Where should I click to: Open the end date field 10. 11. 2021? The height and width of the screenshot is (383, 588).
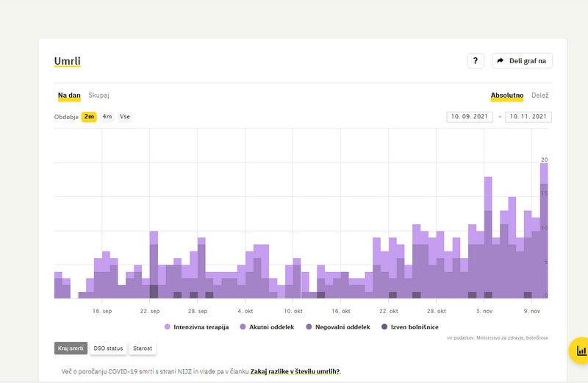point(528,117)
